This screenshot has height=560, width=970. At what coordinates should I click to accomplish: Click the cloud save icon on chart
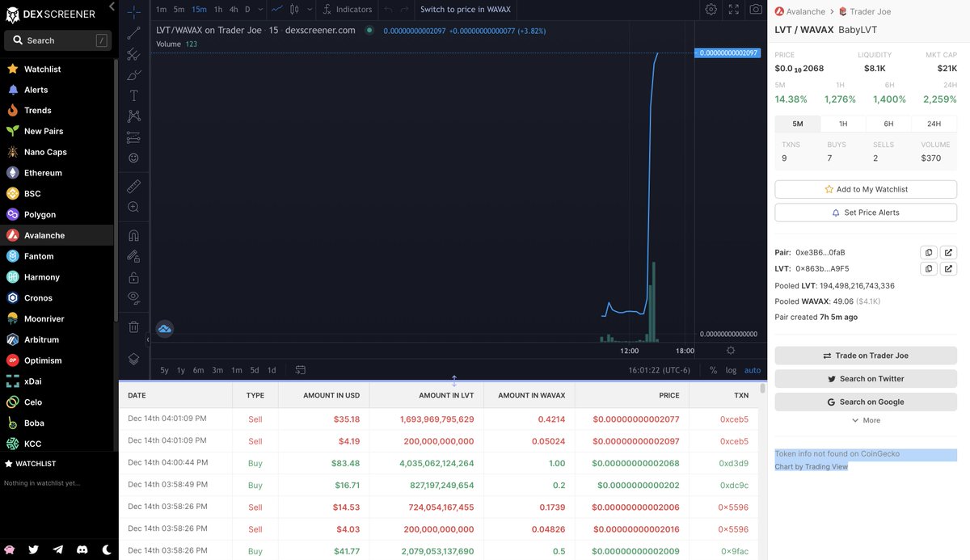[x=165, y=328]
